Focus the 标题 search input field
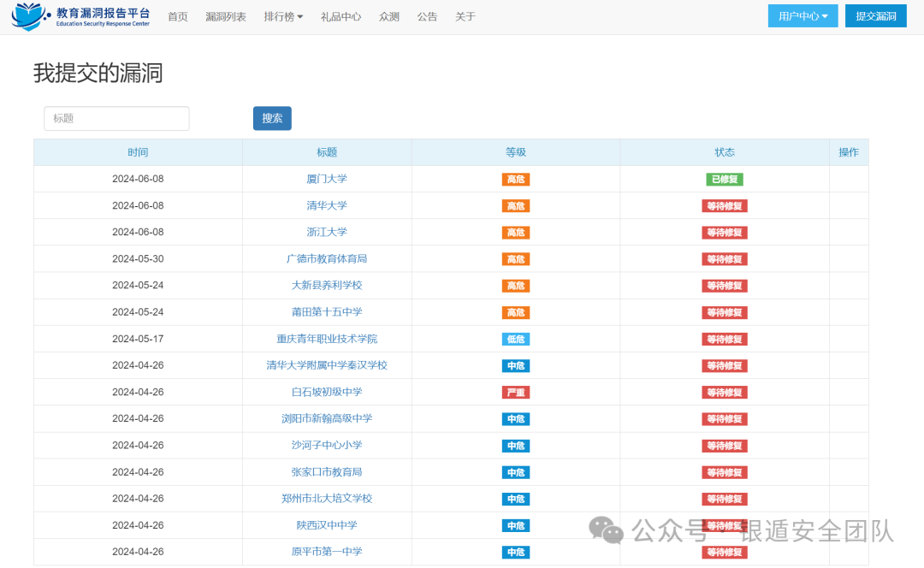The width and height of the screenshot is (924, 568). pyautogui.click(x=116, y=118)
